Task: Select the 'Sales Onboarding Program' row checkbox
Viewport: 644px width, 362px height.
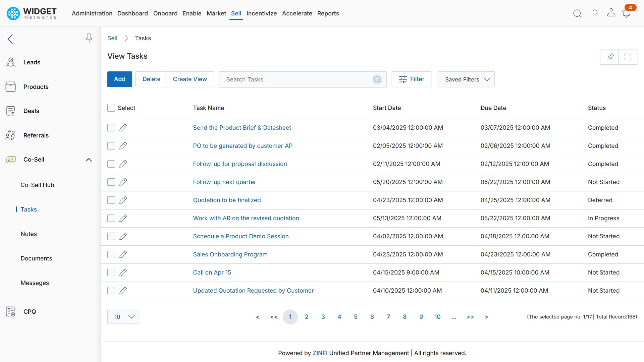Action: (x=111, y=254)
